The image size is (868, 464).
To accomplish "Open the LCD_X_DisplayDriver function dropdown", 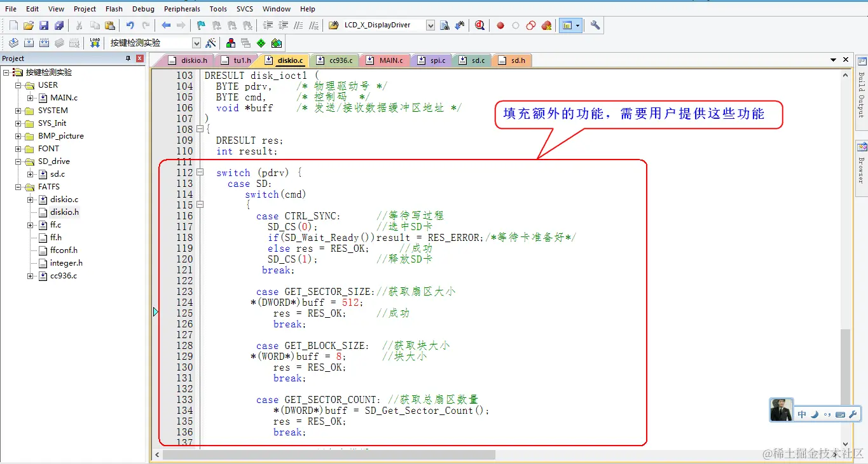I will coord(431,25).
